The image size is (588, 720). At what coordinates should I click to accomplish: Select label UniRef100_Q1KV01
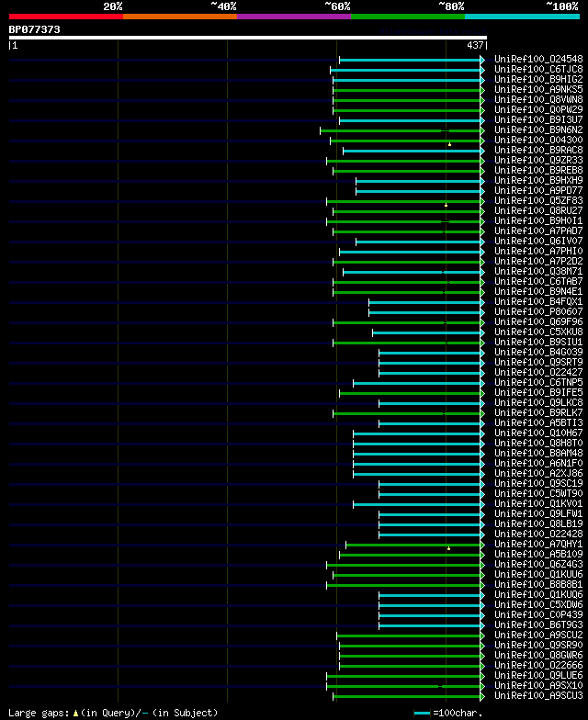pyautogui.click(x=538, y=503)
